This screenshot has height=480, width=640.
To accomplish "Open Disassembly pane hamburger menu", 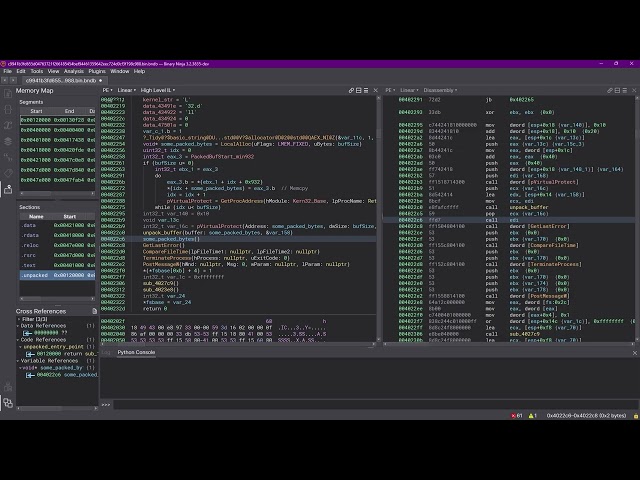I will coord(624,90).
